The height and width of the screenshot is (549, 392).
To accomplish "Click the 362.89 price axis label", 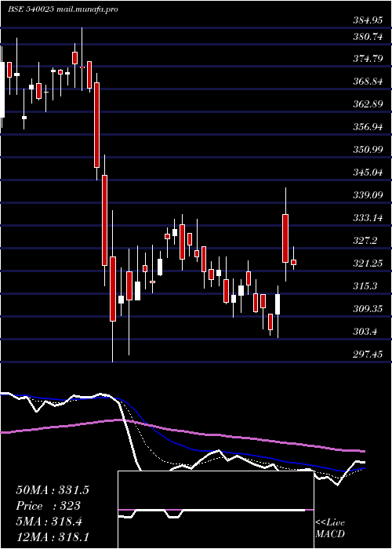I will 367,104.
